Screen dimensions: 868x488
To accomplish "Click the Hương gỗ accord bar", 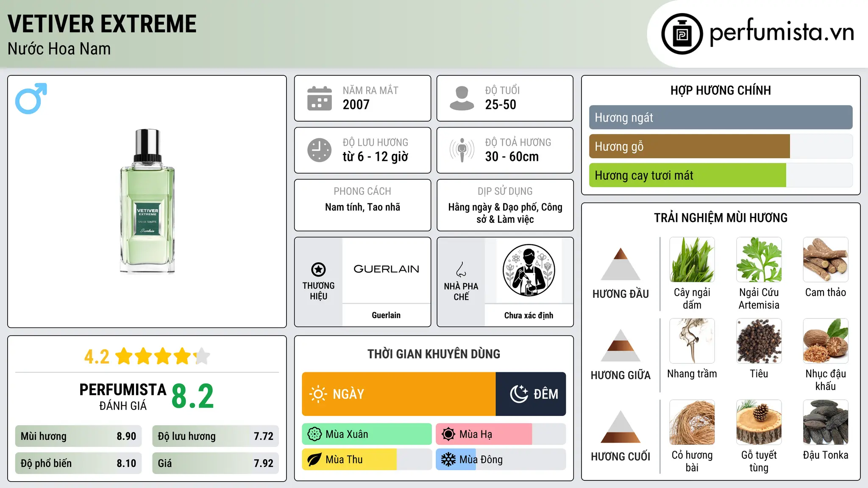I will coord(721,146).
